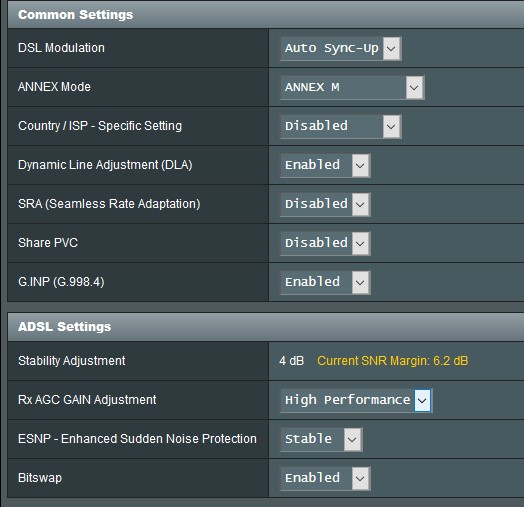
Task: Click the Stability Adjustment 4 dB value
Action: point(291,361)
